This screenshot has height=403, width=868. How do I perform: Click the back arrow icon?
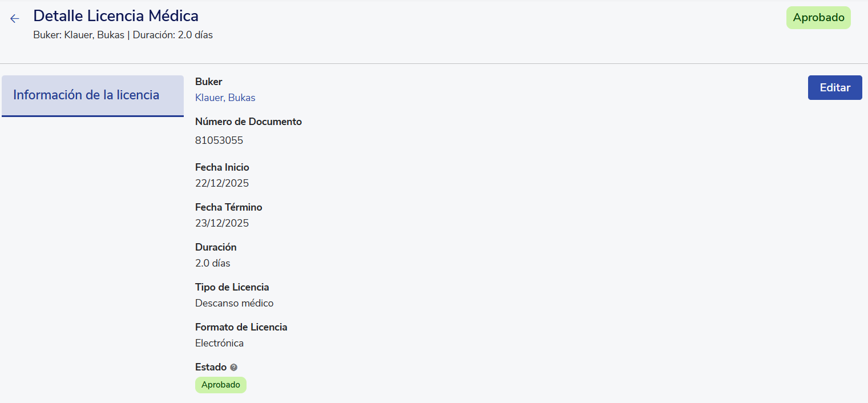tap(15, 19)
